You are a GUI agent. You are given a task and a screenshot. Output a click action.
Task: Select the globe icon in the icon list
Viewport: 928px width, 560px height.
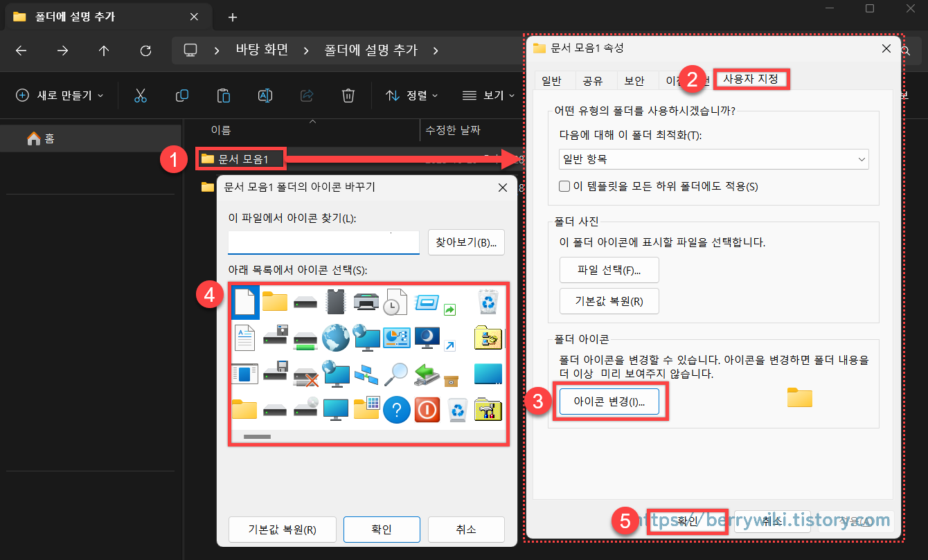[x=336, y=338]
